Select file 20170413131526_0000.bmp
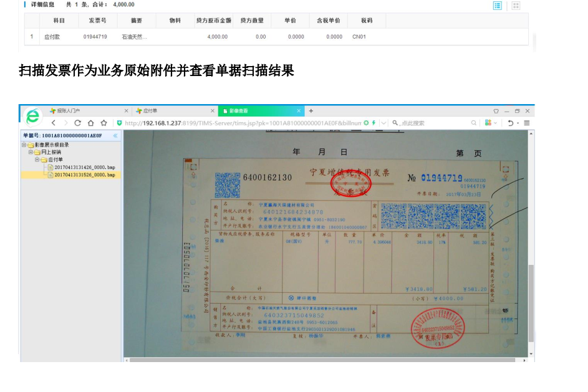588x392 pixels. click(x=84, y=175)
